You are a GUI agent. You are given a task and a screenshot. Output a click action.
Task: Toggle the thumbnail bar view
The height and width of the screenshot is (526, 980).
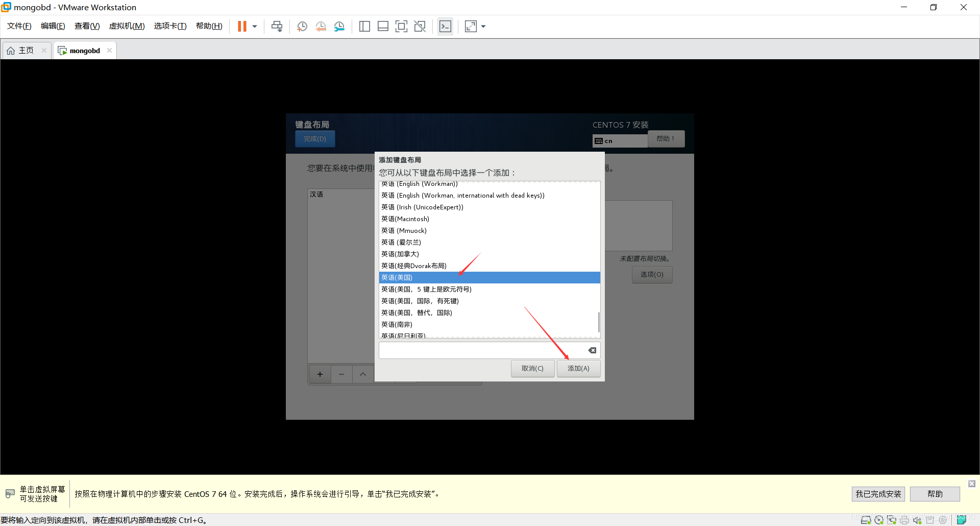click(x=383, y=27)
